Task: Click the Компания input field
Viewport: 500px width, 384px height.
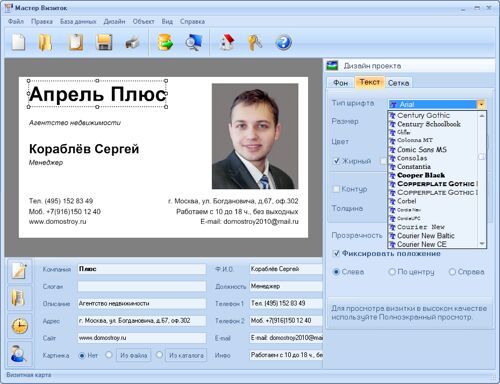Action: [x=142, y=269]
